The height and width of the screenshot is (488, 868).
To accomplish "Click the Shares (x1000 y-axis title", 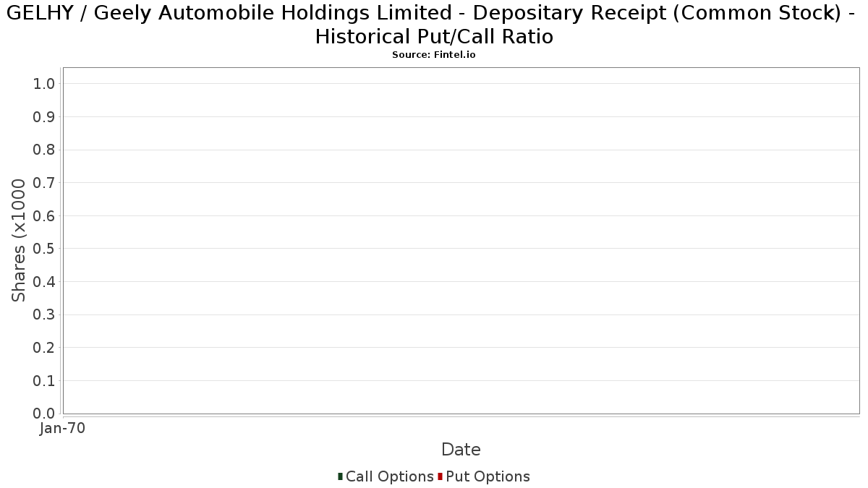I will click(x=19, y=240).
